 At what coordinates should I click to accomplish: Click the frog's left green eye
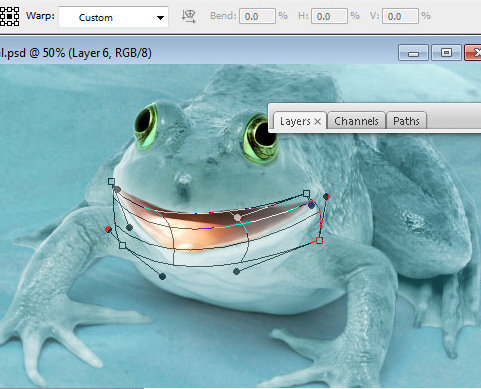tap(146, 126)
